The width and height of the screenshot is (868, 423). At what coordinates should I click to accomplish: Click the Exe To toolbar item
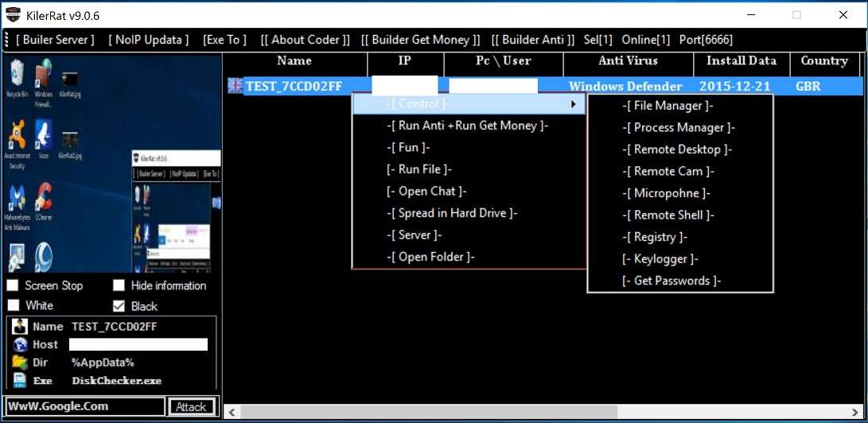coord(224,40)
